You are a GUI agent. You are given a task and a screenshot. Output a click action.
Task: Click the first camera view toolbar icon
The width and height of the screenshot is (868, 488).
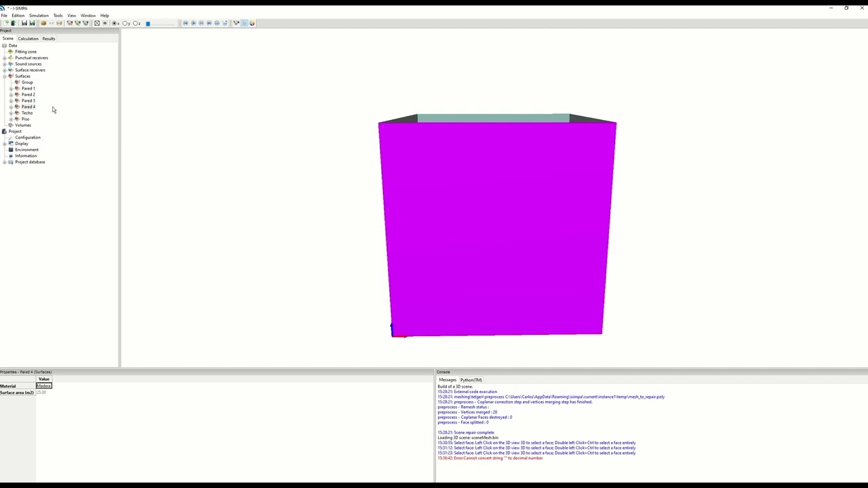pyautogui.click(x=70, y=23)
